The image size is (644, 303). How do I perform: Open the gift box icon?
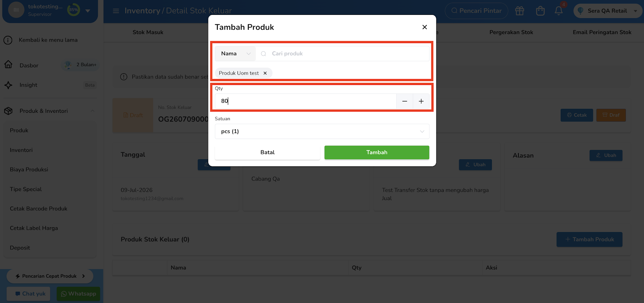tap(520, 11)
